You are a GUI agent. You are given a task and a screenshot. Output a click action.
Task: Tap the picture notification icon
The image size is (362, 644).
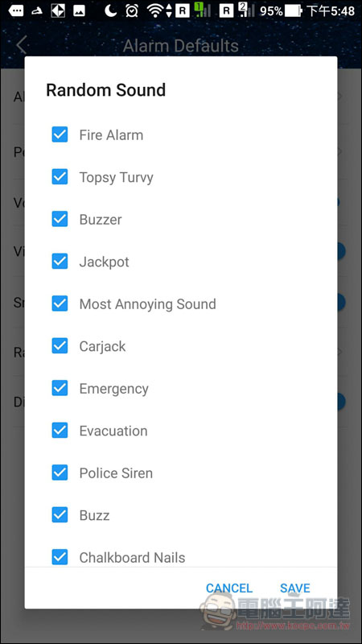point(79,11)
